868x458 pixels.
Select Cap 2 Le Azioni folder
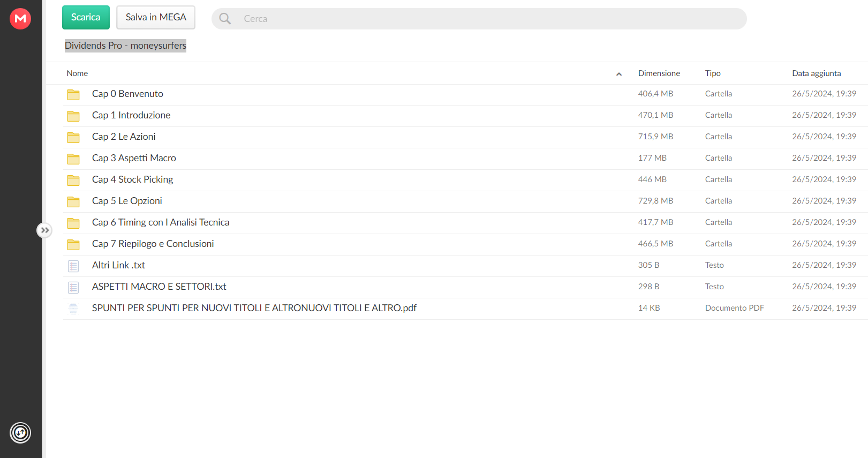pos(124,137)
